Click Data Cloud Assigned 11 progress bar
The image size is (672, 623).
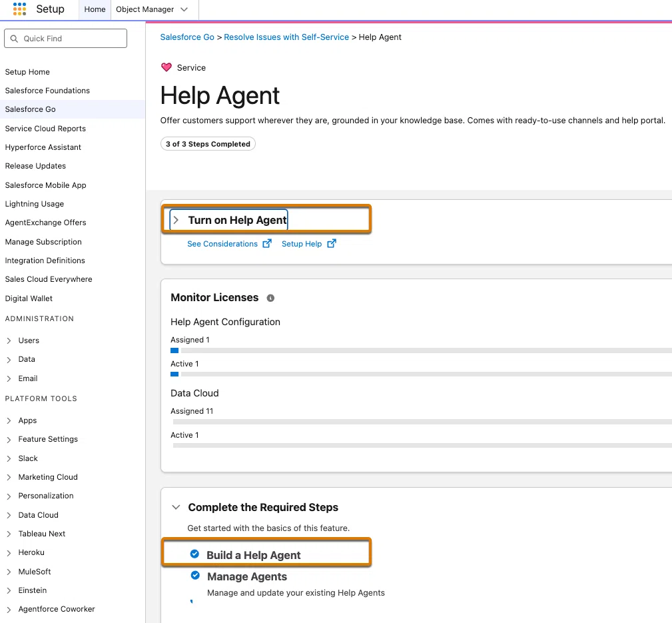(422, 422)
